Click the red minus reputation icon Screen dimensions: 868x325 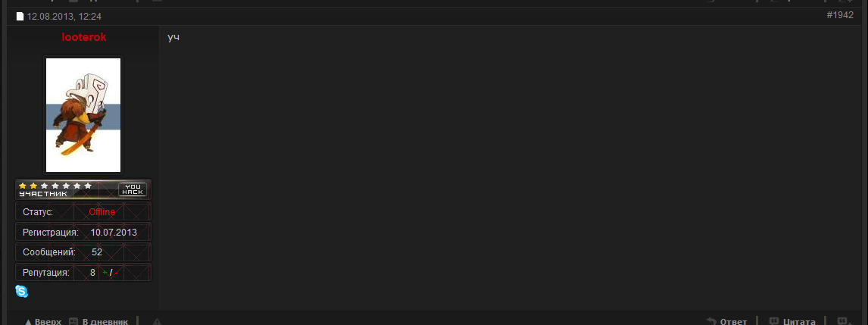tap(116, 273)
